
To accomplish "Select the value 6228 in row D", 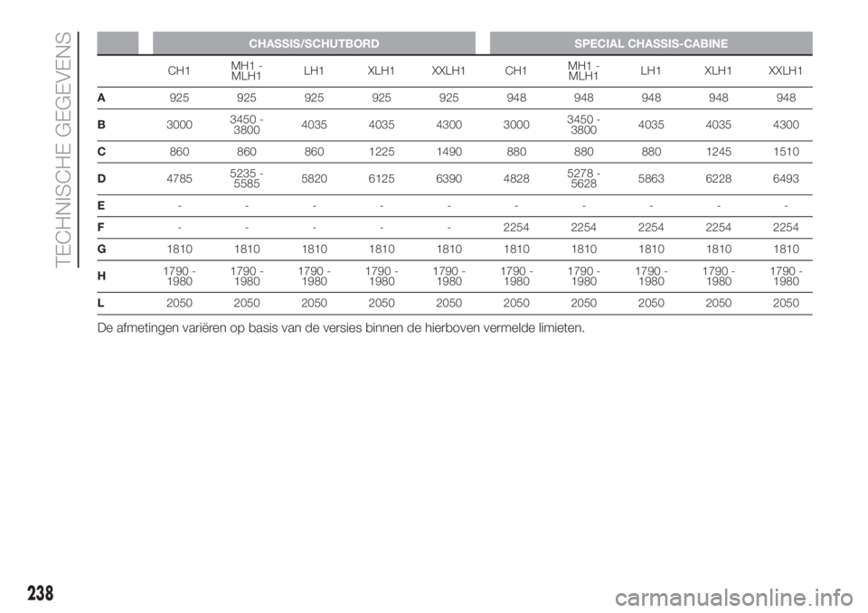I will 719,179.
